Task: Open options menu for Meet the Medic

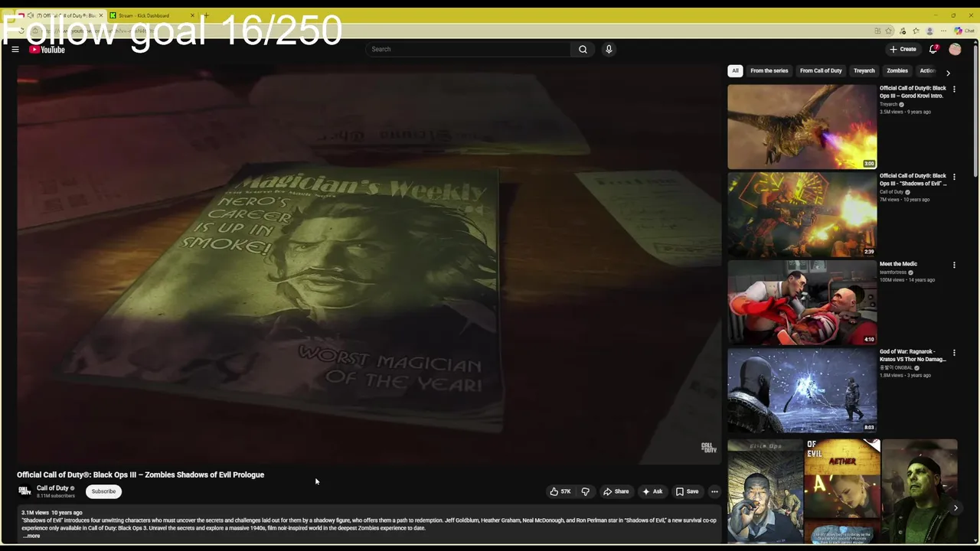Action: click(x=954, y=266)
